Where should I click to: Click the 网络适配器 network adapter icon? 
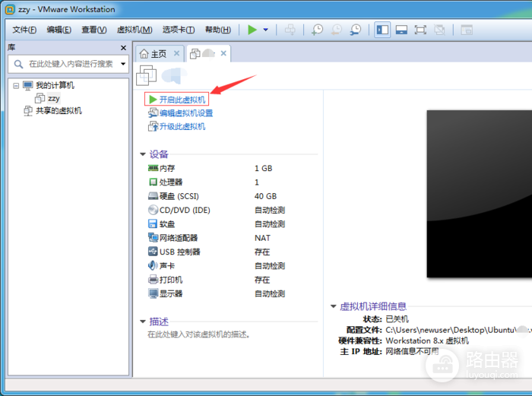click(x=153, y=238)
